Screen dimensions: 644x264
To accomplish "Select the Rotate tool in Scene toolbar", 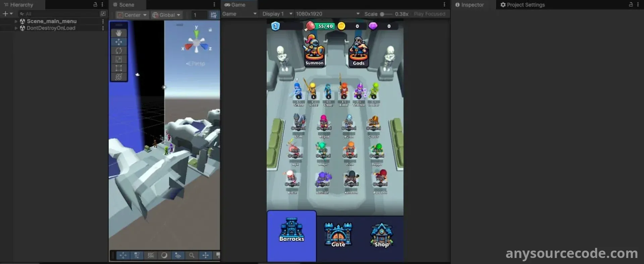I will (119, 51).
